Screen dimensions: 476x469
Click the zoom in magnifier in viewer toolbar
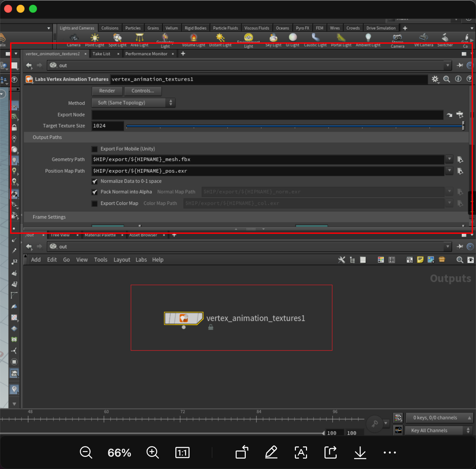[152, 453]
